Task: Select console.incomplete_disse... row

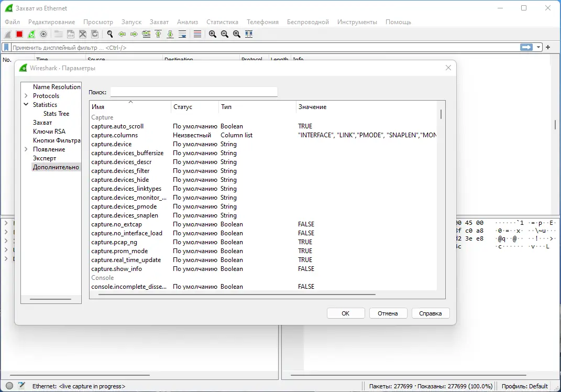Action: [263, 287]
